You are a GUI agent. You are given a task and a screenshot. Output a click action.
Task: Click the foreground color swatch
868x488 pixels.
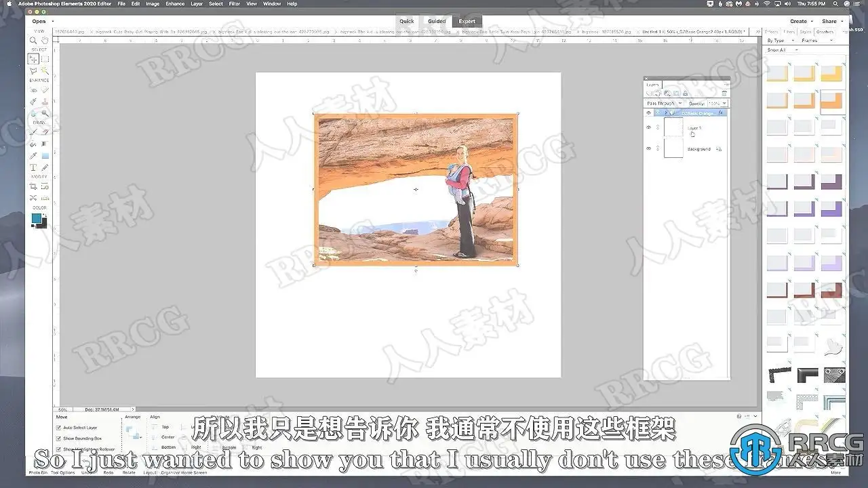pos(37,218)
